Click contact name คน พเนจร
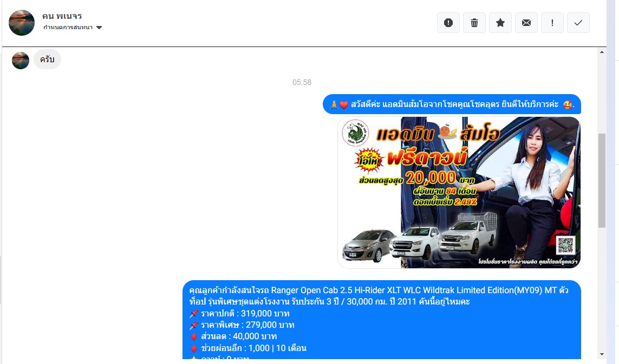This screenshot has height=364, width=619. (62, 16)
